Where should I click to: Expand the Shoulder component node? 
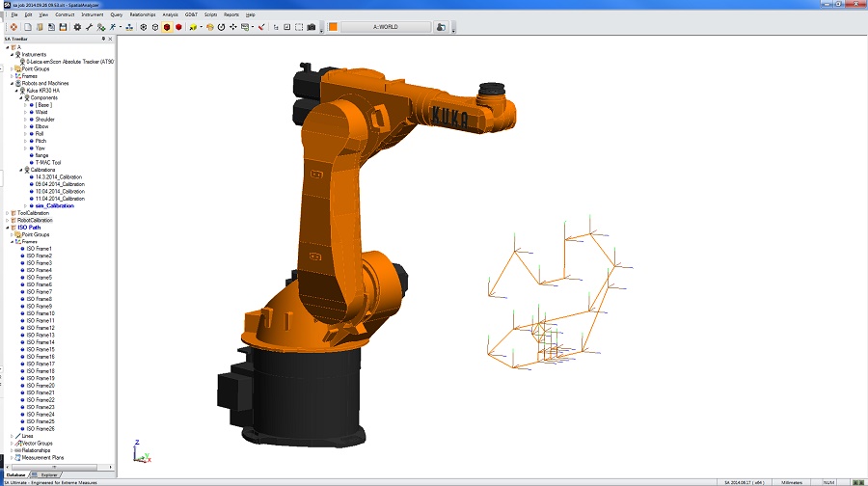coord(25,120)
